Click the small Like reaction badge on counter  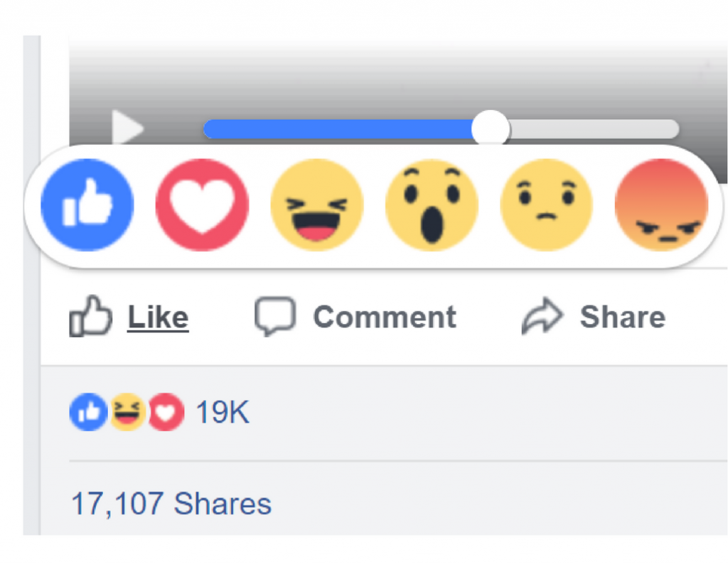pos(87,411)
